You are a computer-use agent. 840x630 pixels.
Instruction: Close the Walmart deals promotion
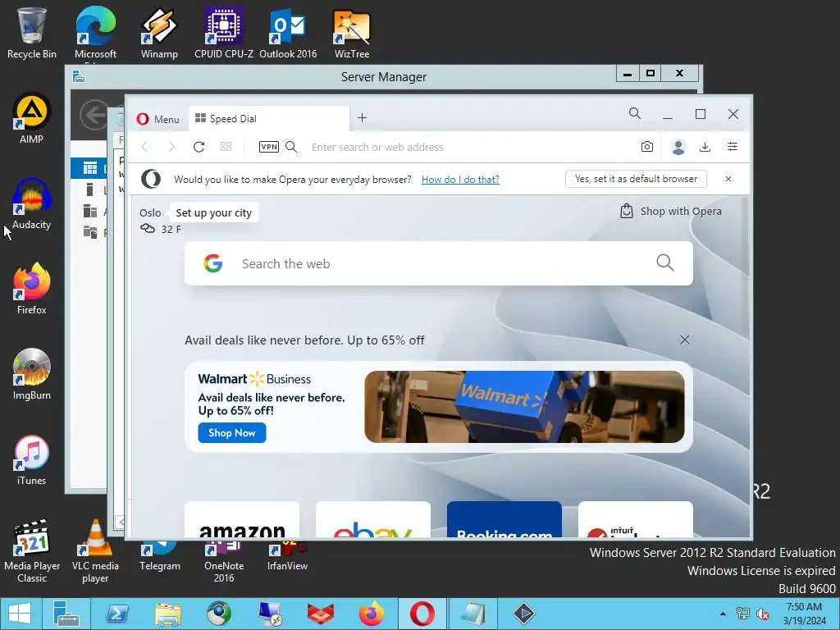point(685,340)
